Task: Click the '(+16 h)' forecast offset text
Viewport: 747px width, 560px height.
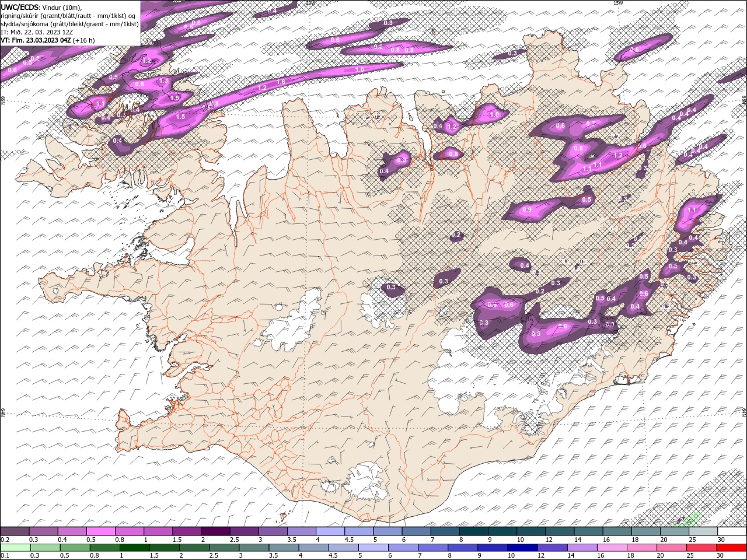Action: (84, 40)
